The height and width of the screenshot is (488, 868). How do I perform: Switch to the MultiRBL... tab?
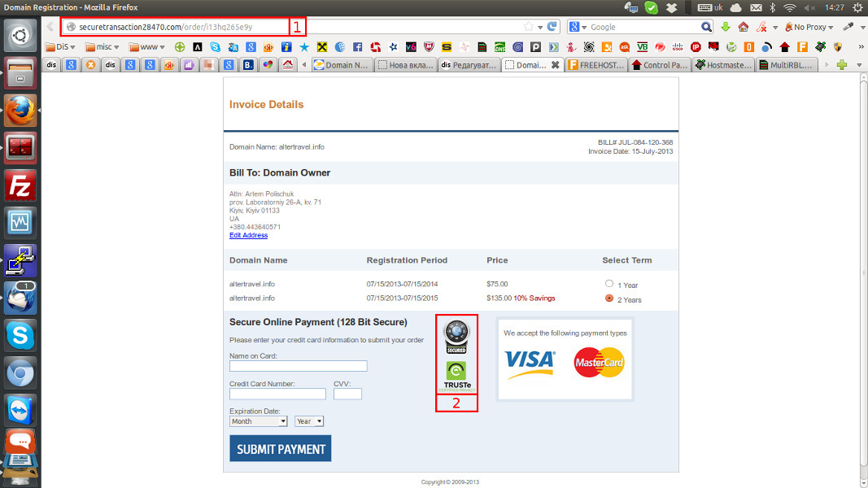coord(787,65)
